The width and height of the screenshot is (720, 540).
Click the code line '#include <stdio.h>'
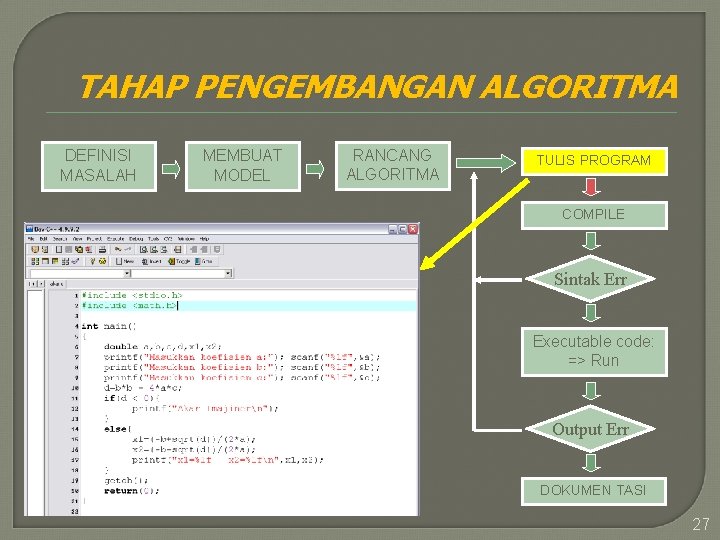(x=132, y=295)
